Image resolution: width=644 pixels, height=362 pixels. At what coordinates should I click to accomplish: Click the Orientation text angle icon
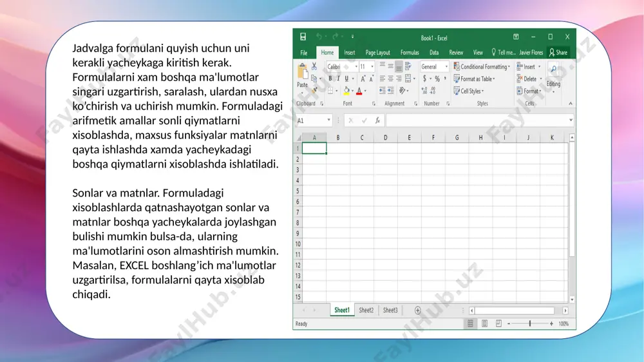coord(402,91)
